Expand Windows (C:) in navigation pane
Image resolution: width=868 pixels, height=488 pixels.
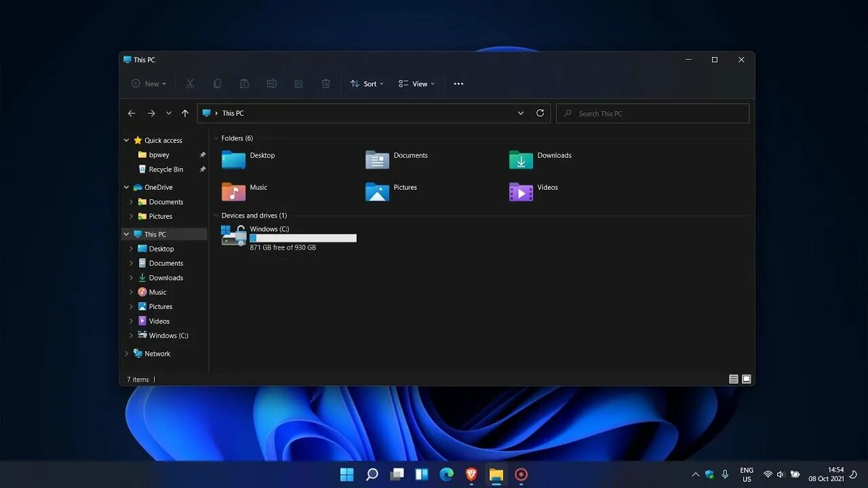[x=132, y=335]
